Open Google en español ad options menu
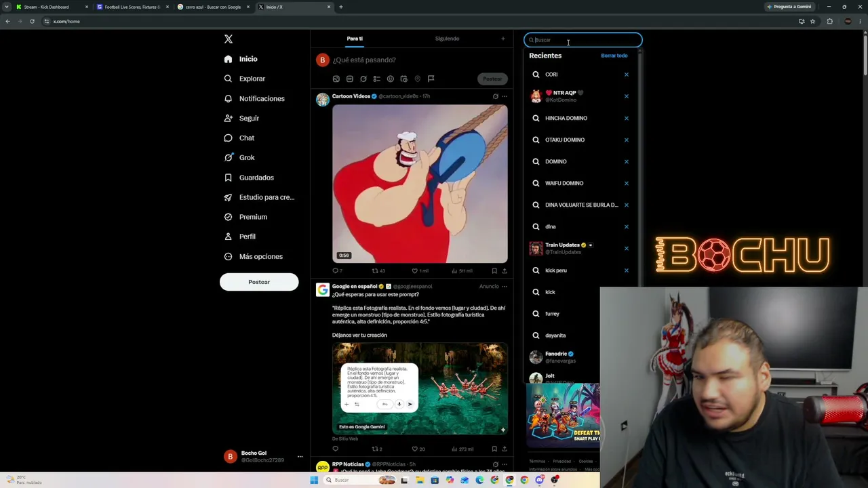This screenshot has width=868, height=488. 504,287
